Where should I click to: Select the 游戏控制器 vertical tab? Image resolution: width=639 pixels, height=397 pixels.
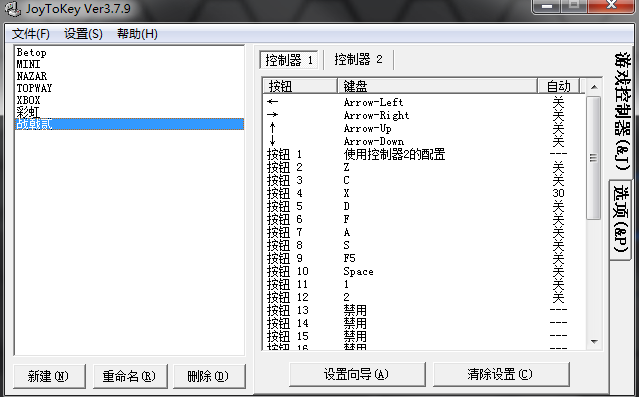coord(621,111)
